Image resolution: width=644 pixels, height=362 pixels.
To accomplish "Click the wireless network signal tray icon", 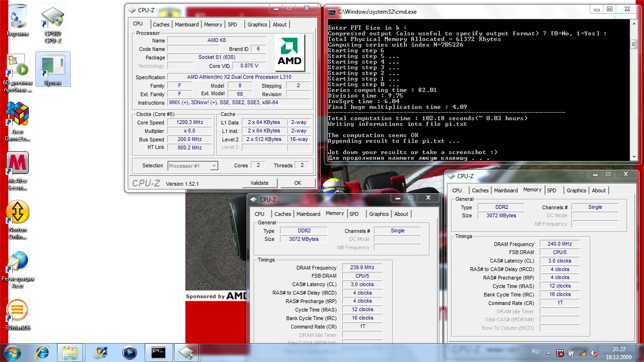I will click(x=583, y=353).
